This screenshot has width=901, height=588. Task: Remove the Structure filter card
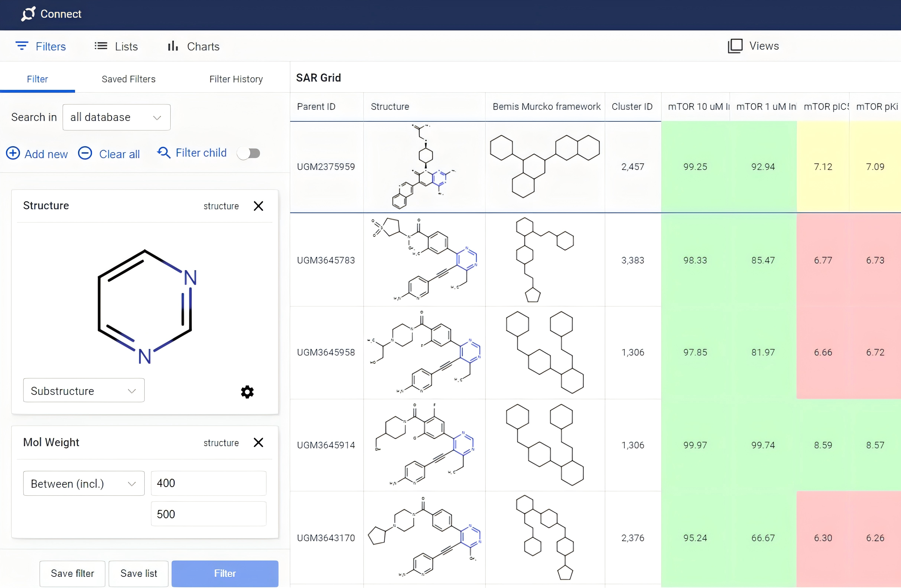pos(258,206)
